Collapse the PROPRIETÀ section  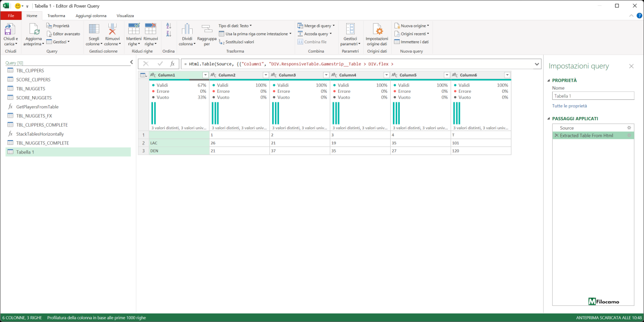click(x=549, y=80)
